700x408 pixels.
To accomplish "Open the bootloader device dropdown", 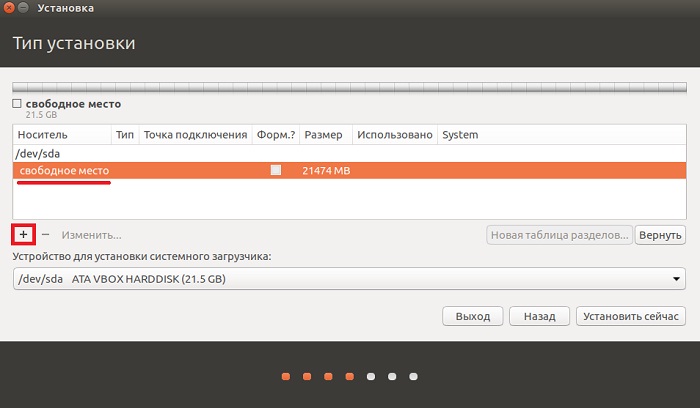I will [x=349, y=278].
